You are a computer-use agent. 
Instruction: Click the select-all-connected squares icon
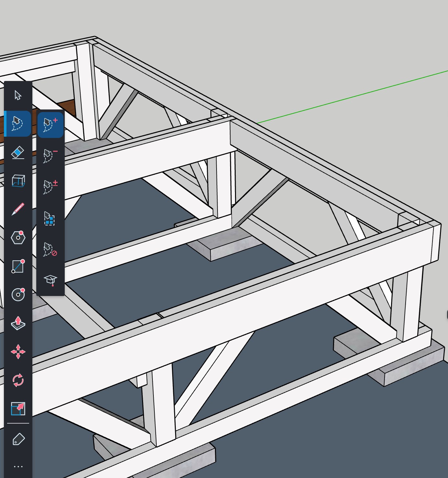tap(49, 218)
